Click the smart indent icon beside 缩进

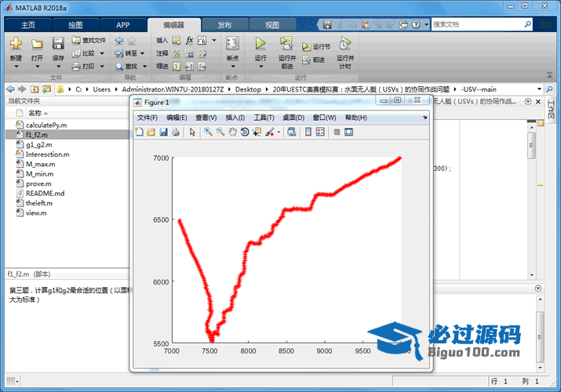click(x=177, y=67)
